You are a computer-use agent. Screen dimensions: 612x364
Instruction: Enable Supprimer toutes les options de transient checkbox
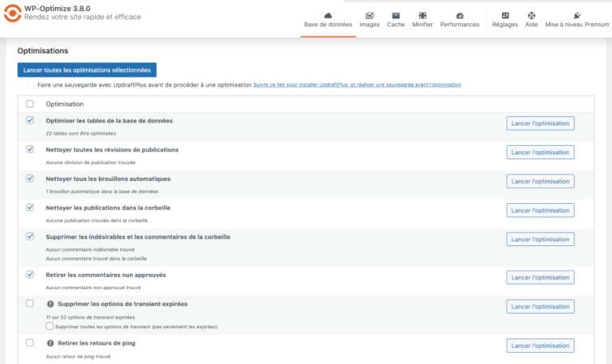click(x=50, y=326)
